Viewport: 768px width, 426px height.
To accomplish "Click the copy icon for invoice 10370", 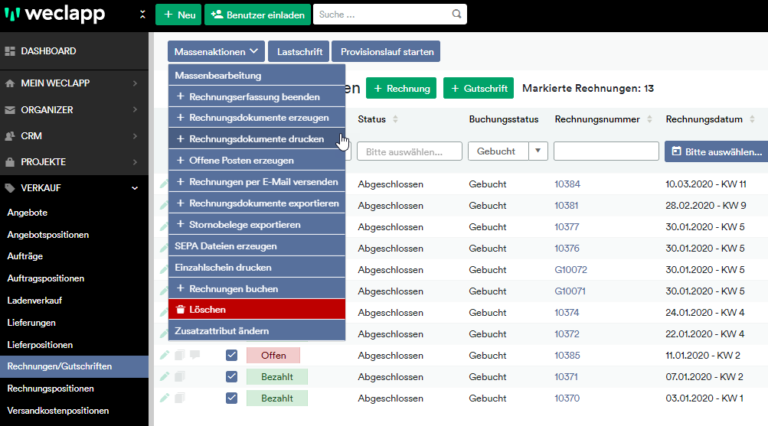I will pyautogui.click(x=180, y=398).
